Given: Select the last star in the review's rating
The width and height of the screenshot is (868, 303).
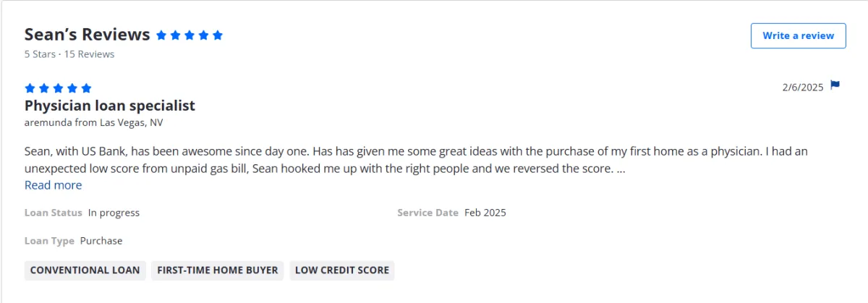Looking at the screenshot, I should pyautogui.click(x=86, y=88).
